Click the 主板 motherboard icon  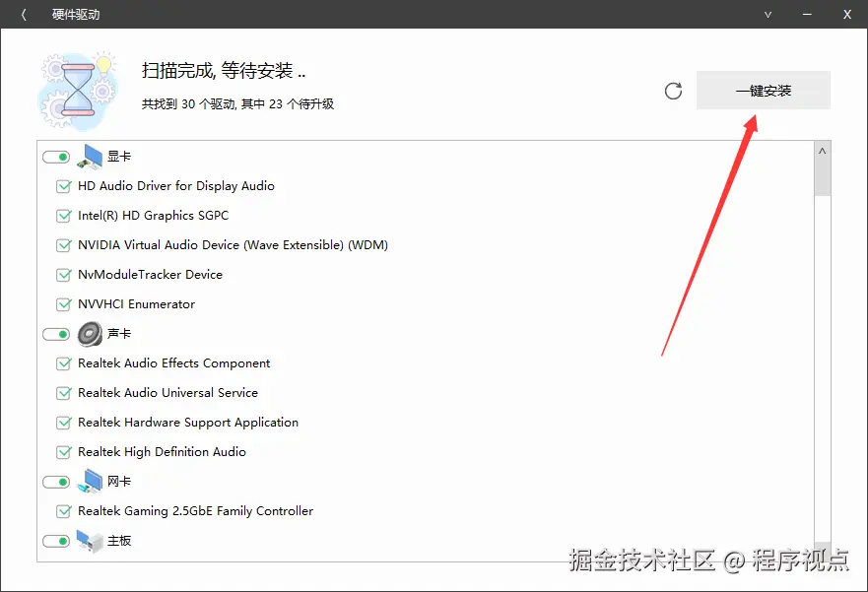coord(90,541)
